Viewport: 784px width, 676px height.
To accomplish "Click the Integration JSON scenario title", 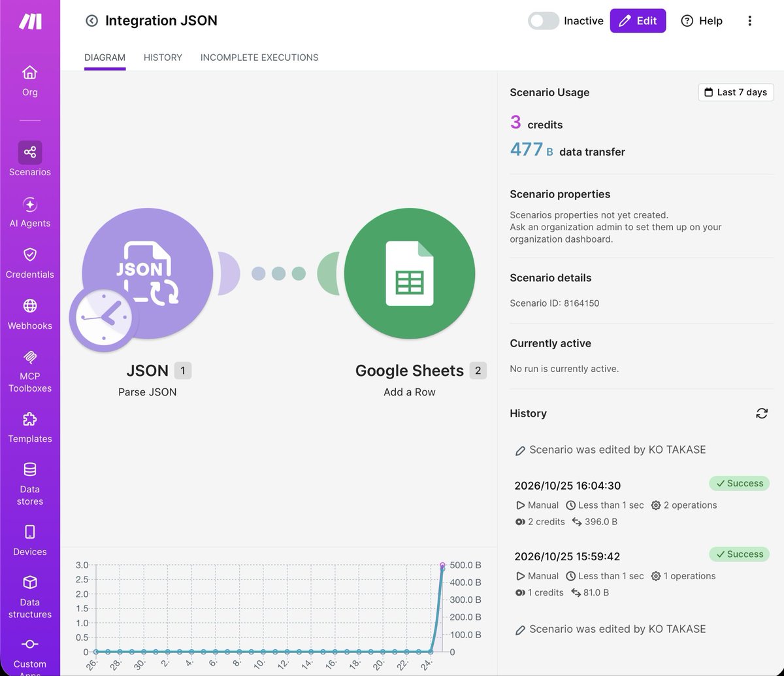I will 161,21.
